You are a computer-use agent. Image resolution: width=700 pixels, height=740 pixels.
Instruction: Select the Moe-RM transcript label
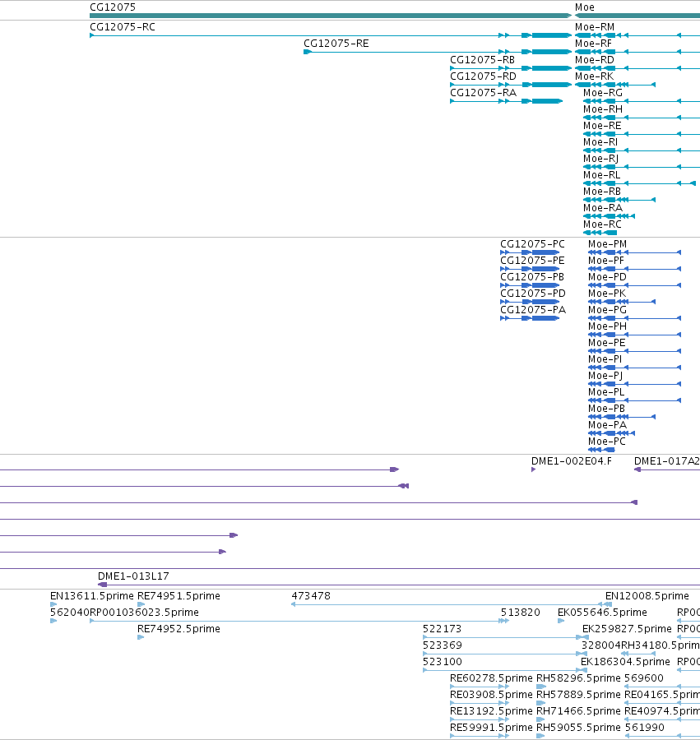click(x=595, y=27)
